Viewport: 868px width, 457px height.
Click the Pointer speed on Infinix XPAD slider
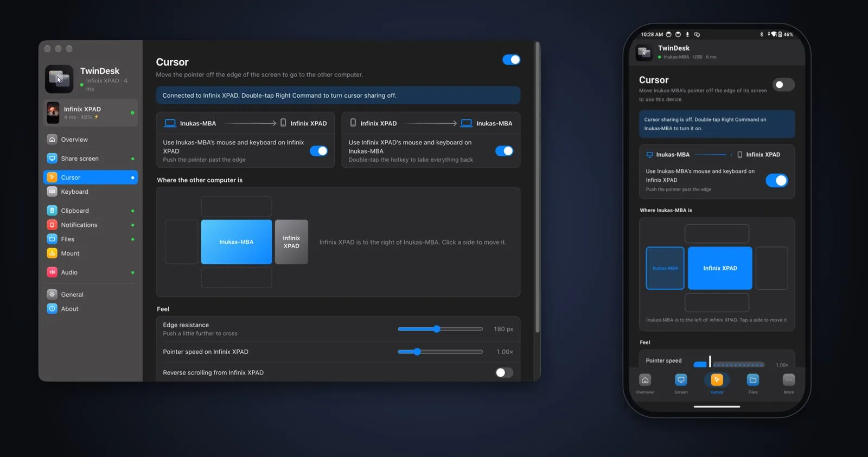(440, 352)
